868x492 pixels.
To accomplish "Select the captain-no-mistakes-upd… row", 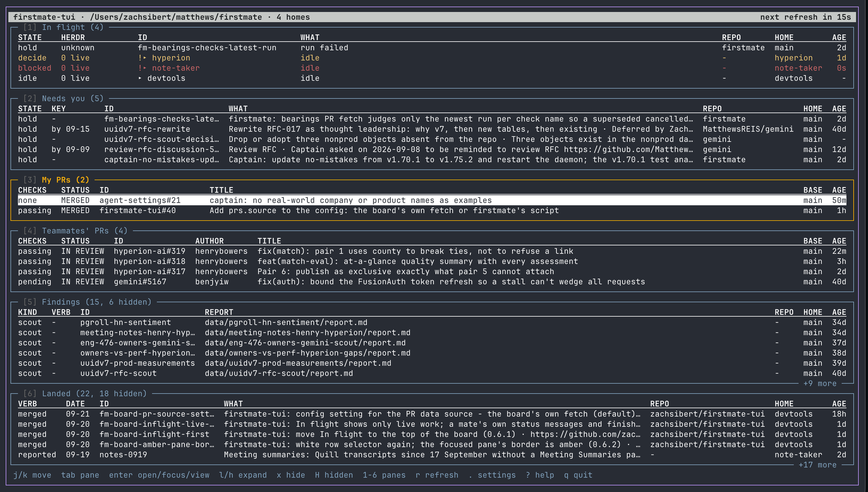I will (x=432, y=160).
